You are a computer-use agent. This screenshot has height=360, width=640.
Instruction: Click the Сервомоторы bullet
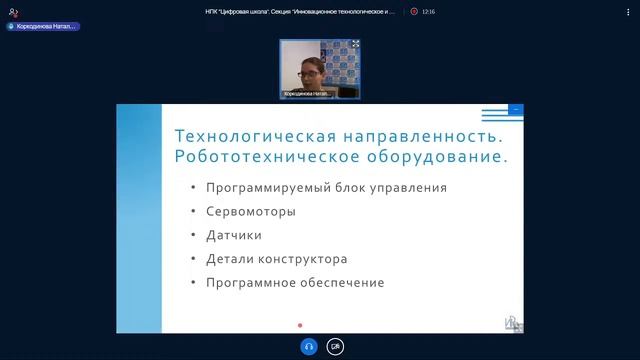(251, 211)
